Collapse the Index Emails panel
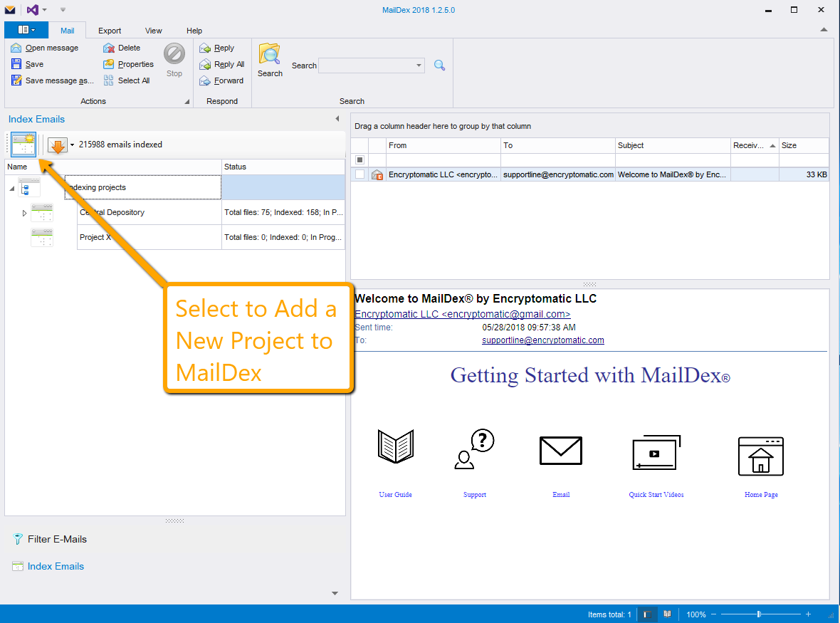 (x=337, y=119)
